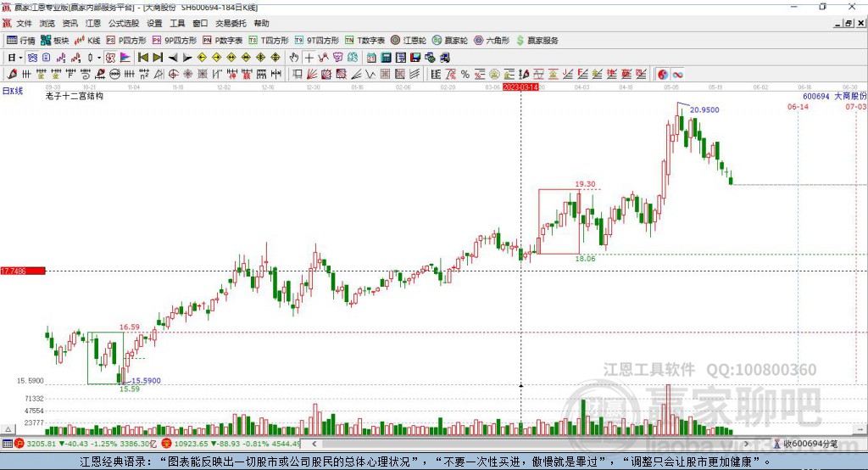Screen dimensions: 868x470
Task: Open the 文件 menu
Action: 24,23
